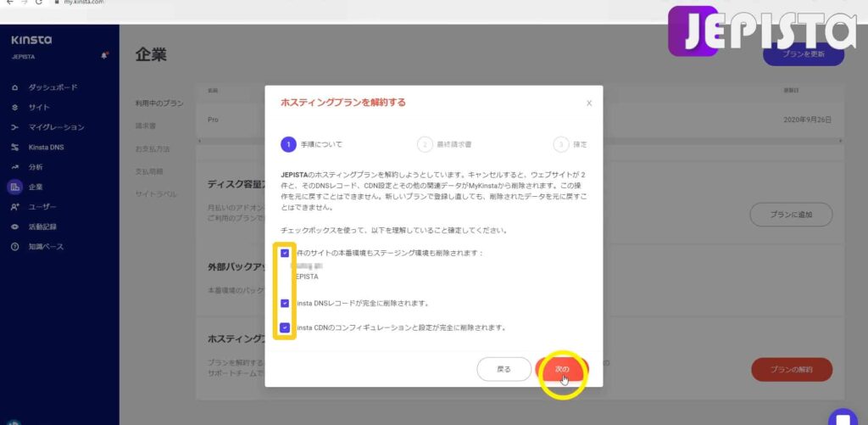Viewport: 868px width, 425px height.
Task: Open the サイト section in sidebar
Action: 39,108
